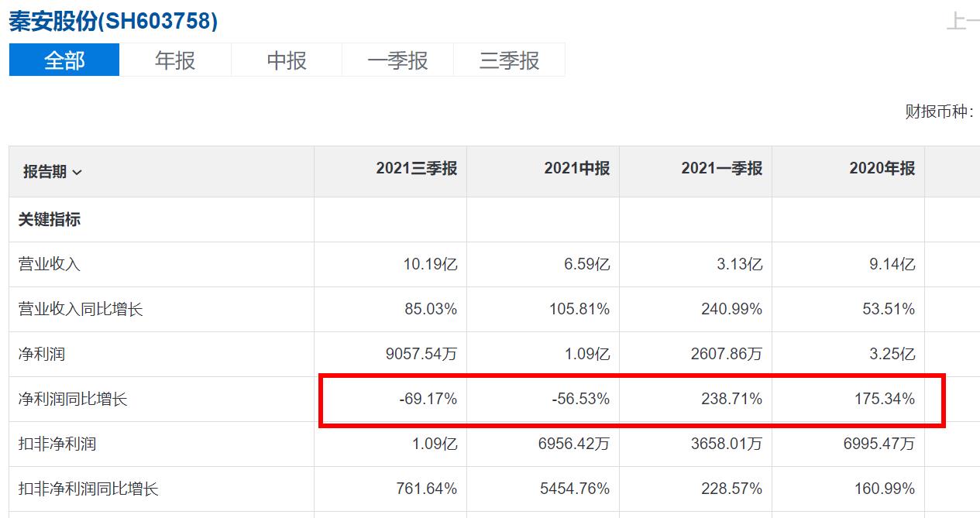Click the 扣非净利润 row label
Screen dimensions: 980x518
57,444
